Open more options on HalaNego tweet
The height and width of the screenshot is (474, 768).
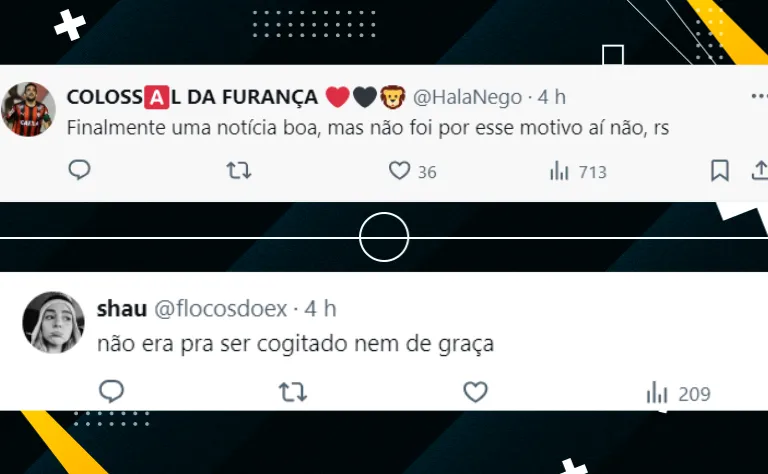[759, 96]
